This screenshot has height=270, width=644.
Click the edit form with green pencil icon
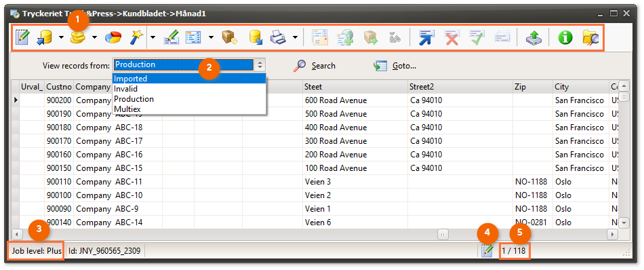tap(172, 38)
